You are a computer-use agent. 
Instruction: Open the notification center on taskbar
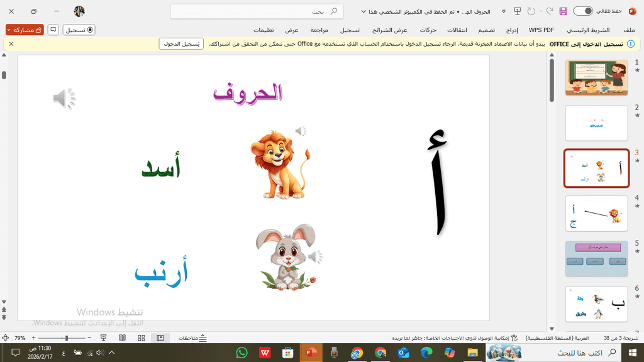point(15,353)
